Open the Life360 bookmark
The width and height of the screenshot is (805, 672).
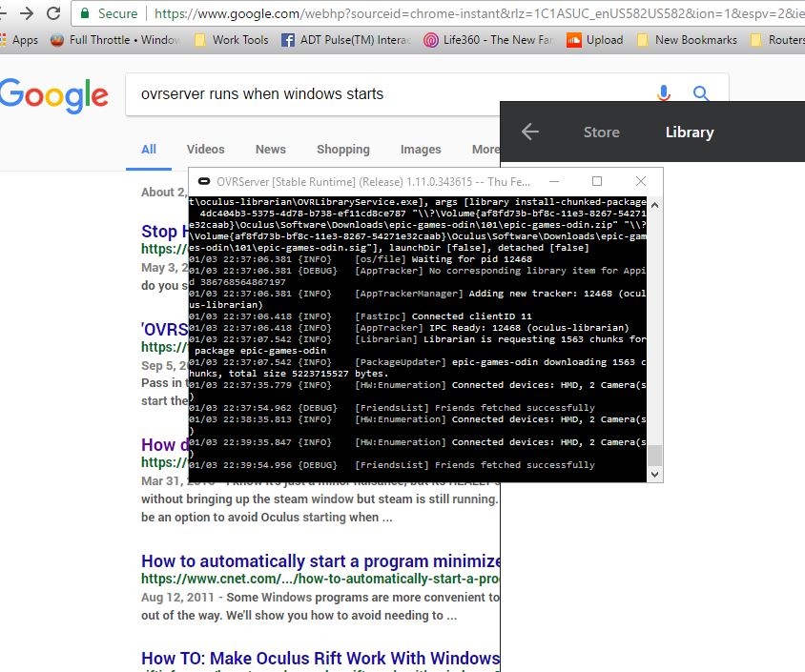pos(488,39)
